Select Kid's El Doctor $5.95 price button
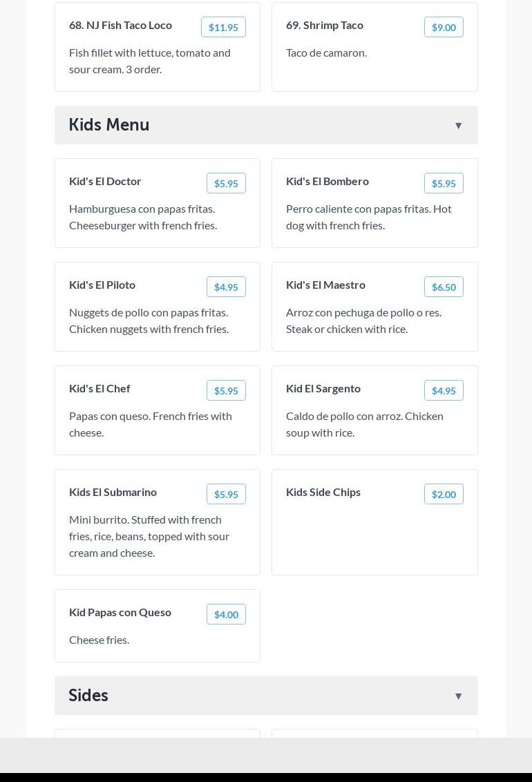This screenshot has height=782, width=532. click(x=226, y=184)
